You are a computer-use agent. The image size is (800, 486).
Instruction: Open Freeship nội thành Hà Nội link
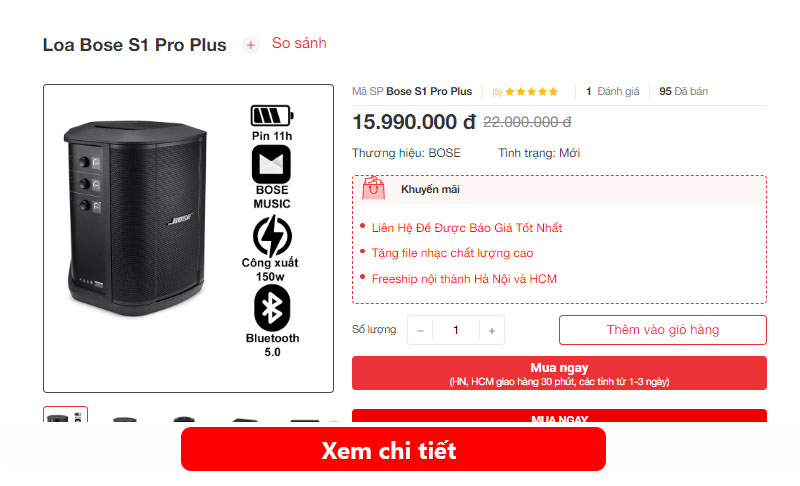(464, 279)
